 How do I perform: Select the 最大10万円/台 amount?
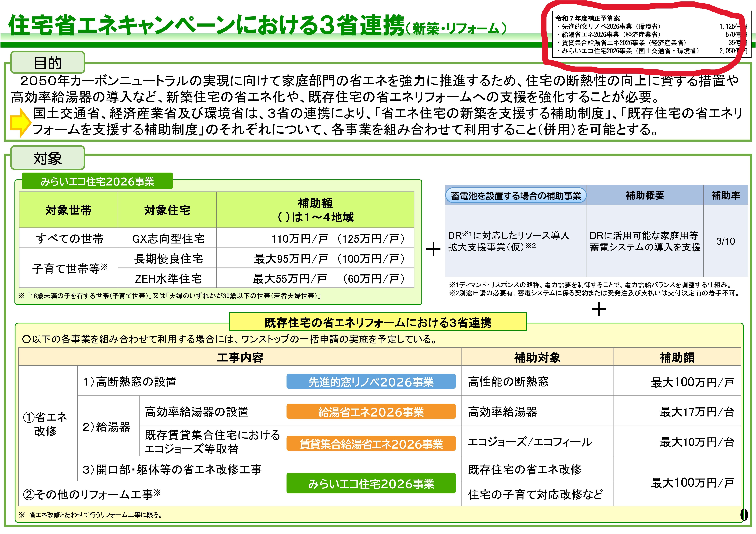697,442
